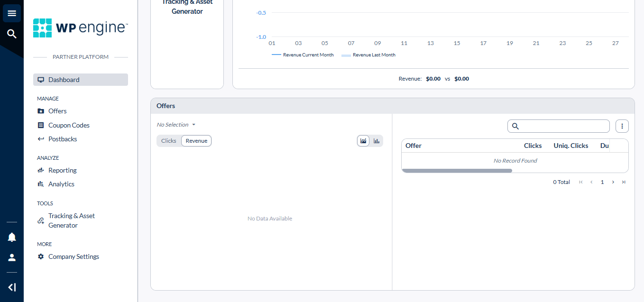The image size is (644, 302).
Task: Click the Postbacks return-arrow icon
Action: pos(41,139)
